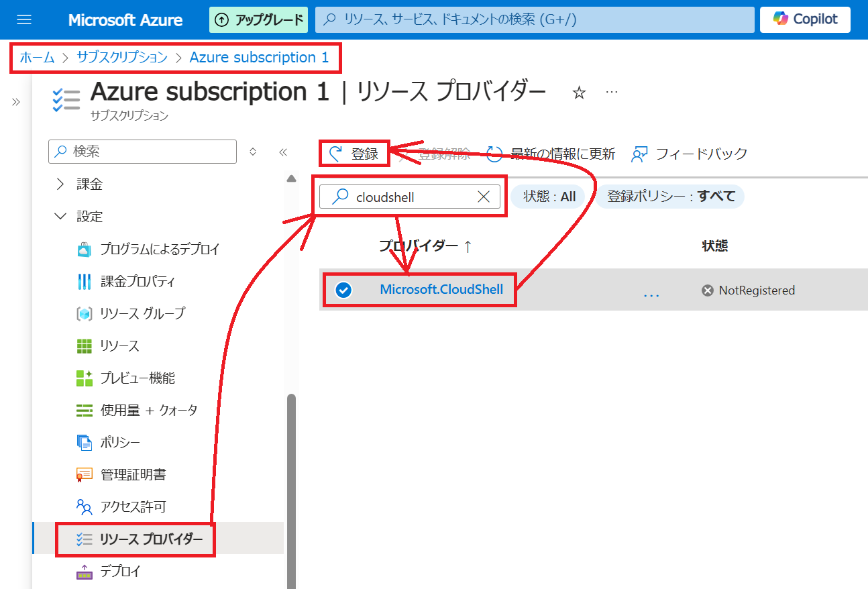
Task: Click the プログラムによるデプロイ bag icon
Action: [84, 250]
